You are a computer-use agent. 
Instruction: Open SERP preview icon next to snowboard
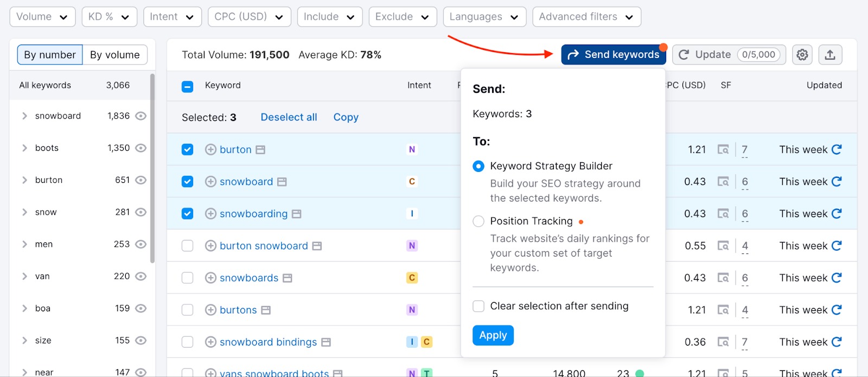pyautogui.click(x=282, y=182)
